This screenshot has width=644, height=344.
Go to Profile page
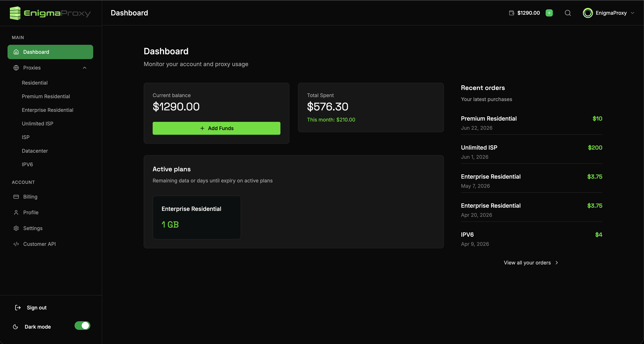click(50, 212)
